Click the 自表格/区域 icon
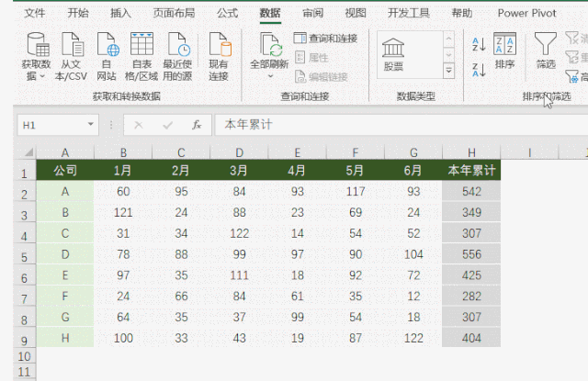Screen dimensions: 588x381 point(141,46)
